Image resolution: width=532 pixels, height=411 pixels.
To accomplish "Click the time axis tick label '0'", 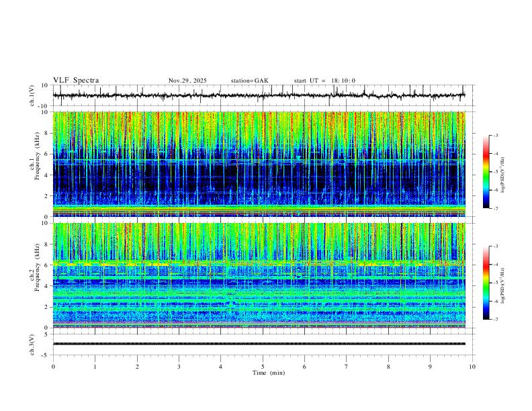I will click(53, 367).
